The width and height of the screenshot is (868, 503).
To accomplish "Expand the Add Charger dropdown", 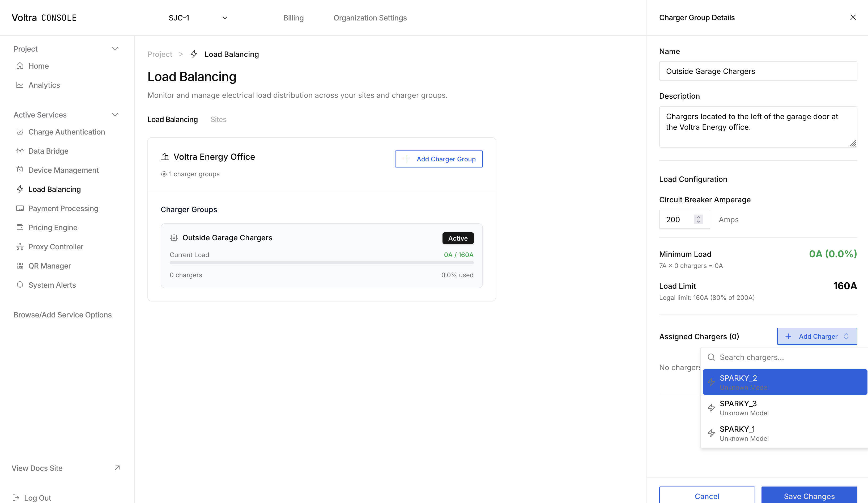I will [x=817, y=336].
